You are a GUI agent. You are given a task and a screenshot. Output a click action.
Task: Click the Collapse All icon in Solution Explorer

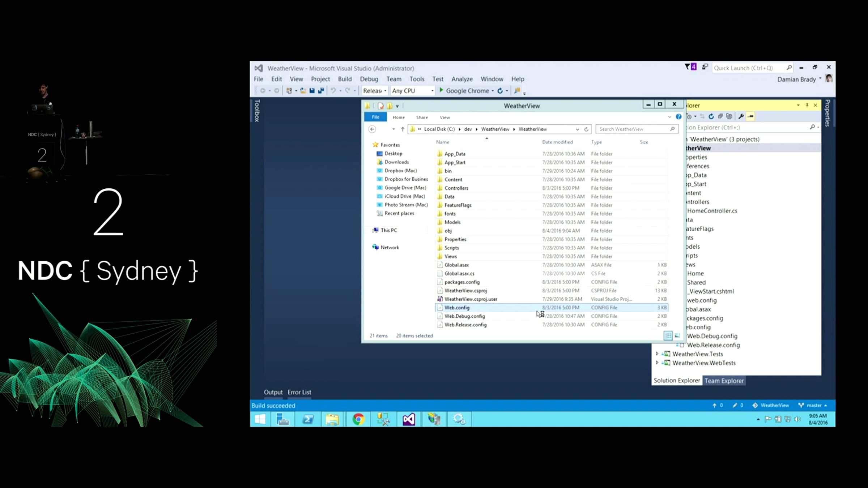(720, 116)
